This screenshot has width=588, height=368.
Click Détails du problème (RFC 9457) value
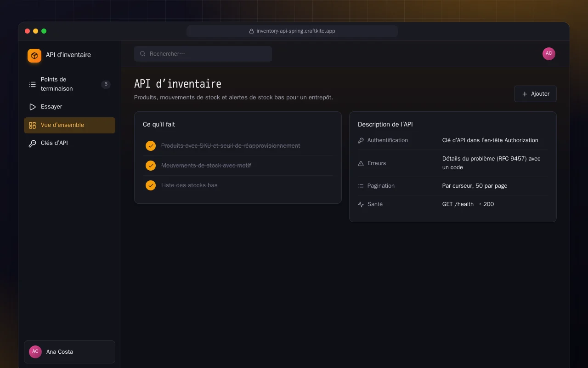(492, 163)
